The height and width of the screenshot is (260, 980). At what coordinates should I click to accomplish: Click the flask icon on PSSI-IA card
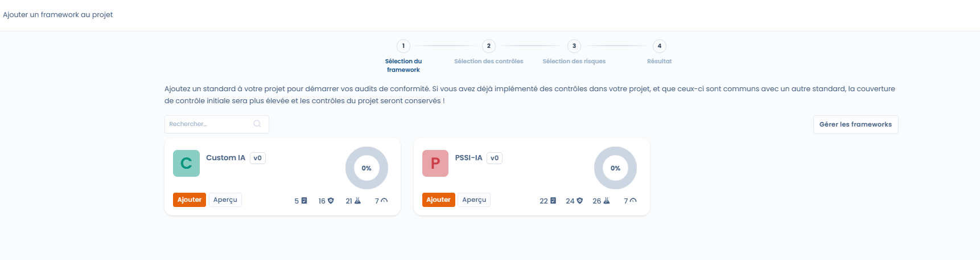point(607,201)
